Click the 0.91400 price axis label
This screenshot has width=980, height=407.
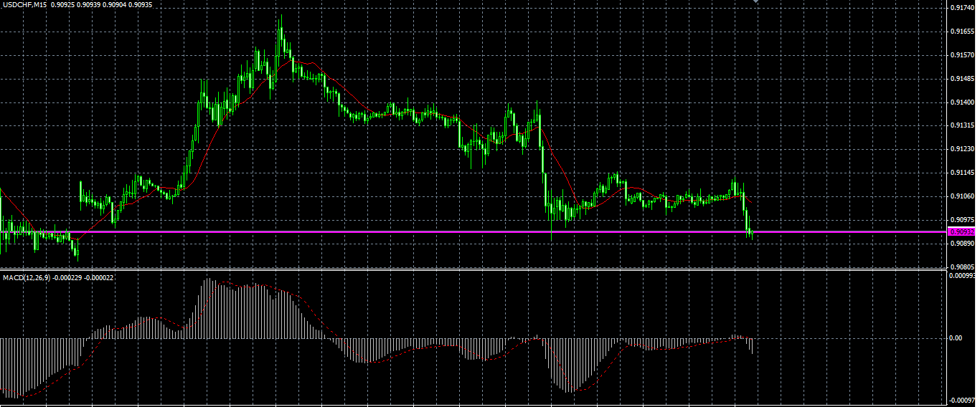click(x=961, y=102)
